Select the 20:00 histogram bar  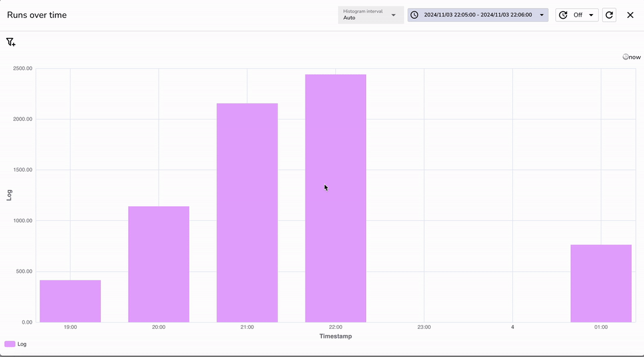[x=159, y=264]
